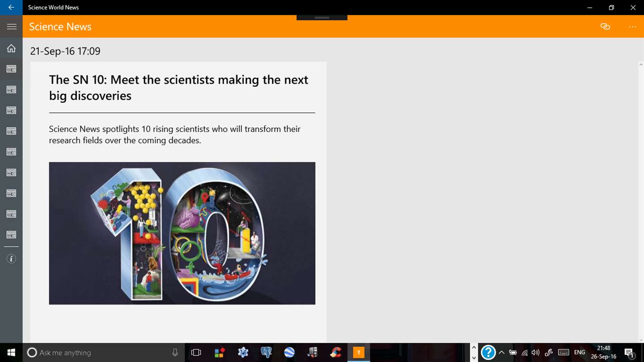This screenshot has height=362, width=644.
Task: Open the volume control in system tray
Action: tap(536, 353)
